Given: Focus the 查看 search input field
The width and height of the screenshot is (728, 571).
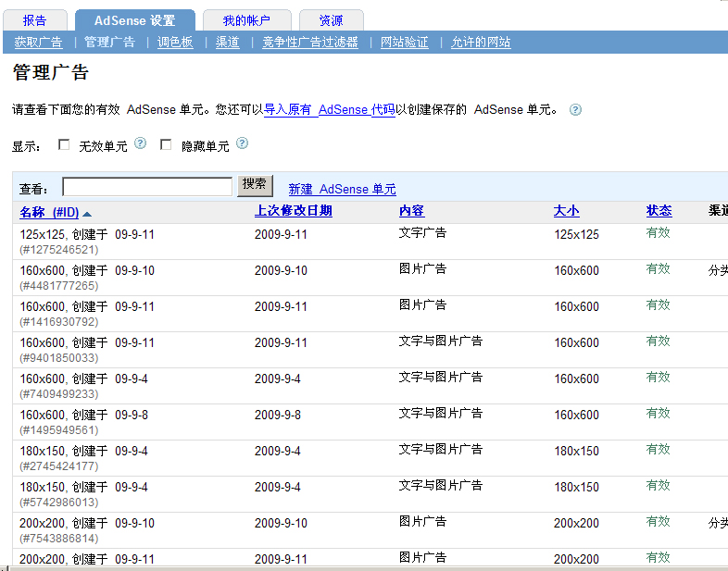Looking at the screenshot, I should click(146, 187).
